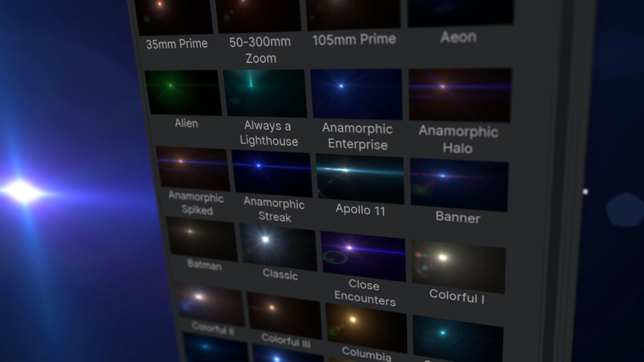This screenshot has height=362, width=644.
Task: Select Close Encounters preset thumbnail
Action: pyautogui.click(x=363, y=256)
